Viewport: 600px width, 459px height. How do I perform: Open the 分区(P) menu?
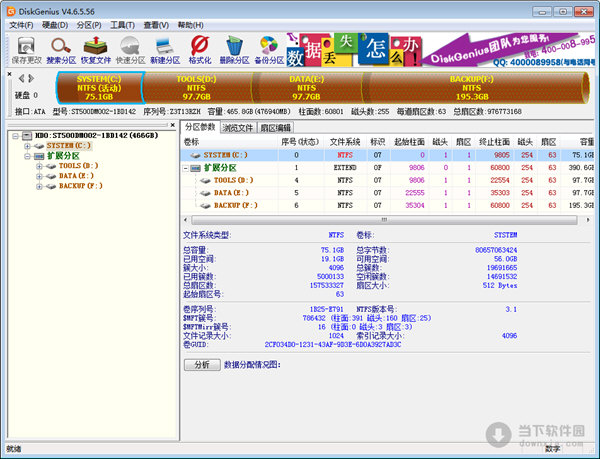pos(89,25)
